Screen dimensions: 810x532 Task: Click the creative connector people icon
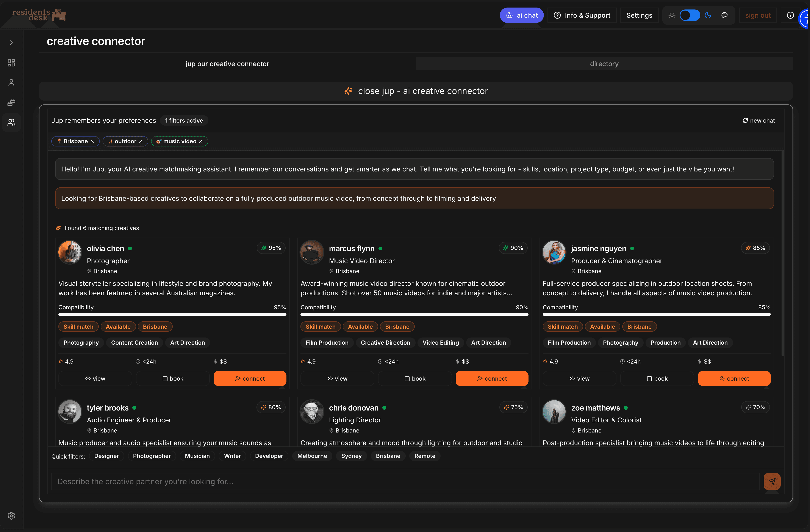point(11,123)
